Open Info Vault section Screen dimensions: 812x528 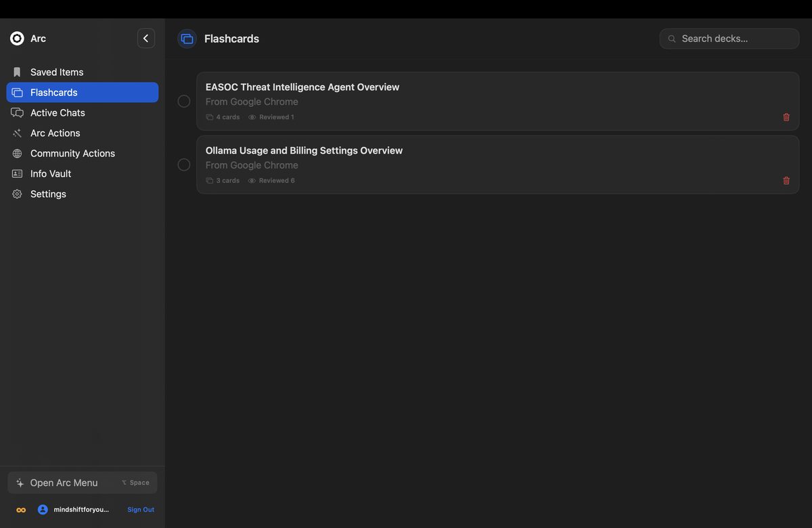pos(83,173)
